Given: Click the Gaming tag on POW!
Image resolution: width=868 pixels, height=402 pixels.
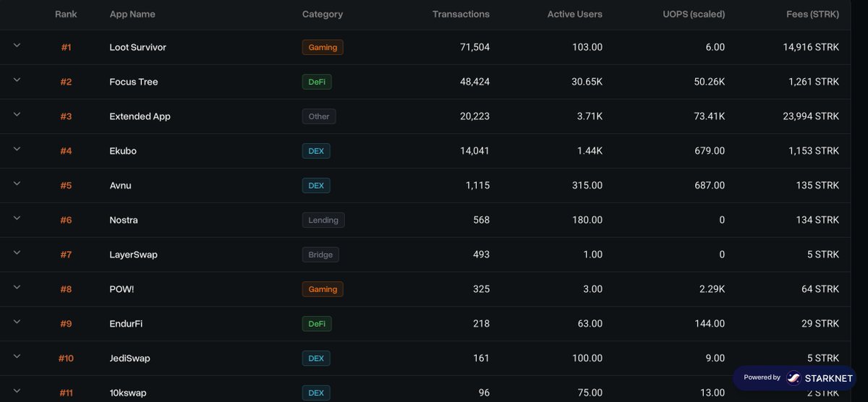Looking at the screenshot, I should (323, 289).
